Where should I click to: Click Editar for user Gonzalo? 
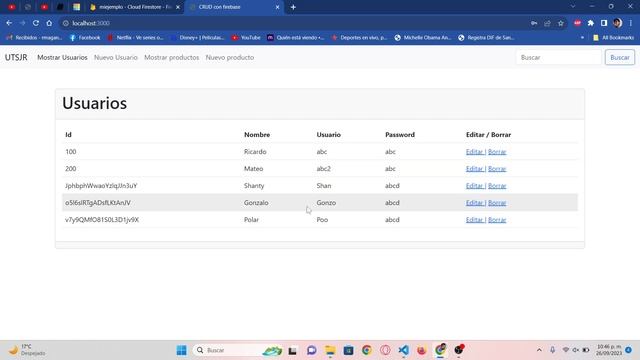475,203
